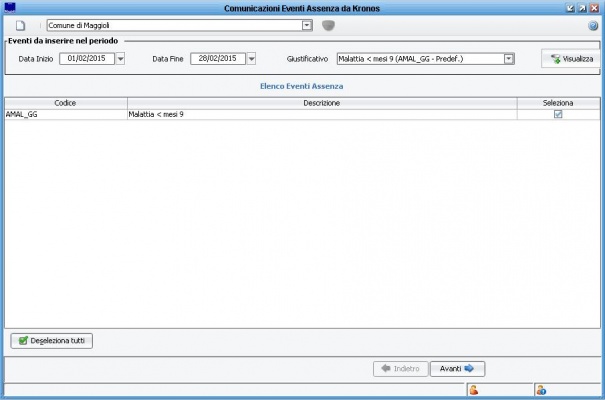Click the Seleziona column header
605x400 pixels.
point(558,103)
